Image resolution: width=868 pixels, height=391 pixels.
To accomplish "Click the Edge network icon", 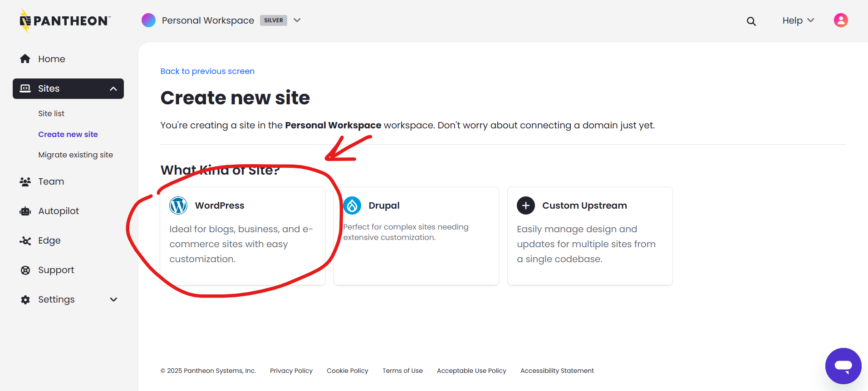I will [x=25, y=240].
